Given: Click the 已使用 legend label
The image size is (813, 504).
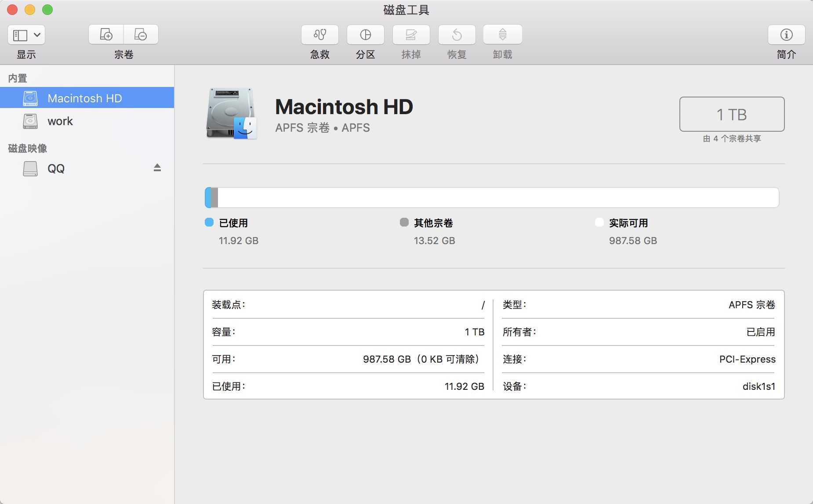Looking at the screenshot, I should point(233,223).
